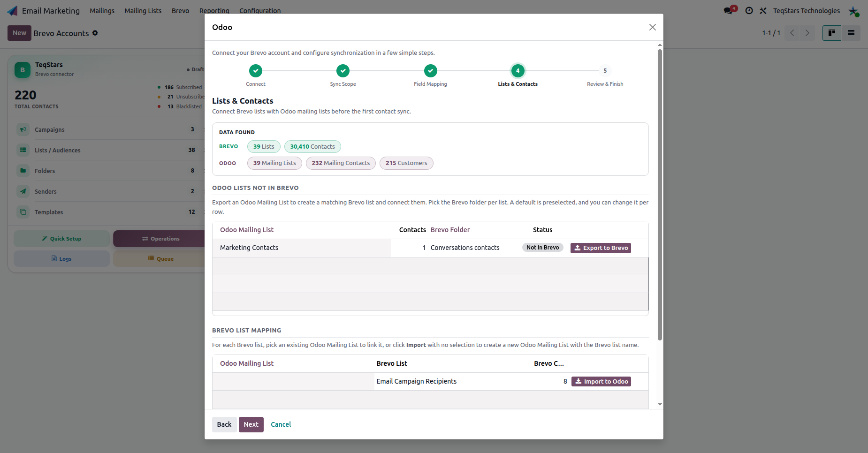The height and width of the screenshot is (453, 868).
Task: Click the 232 Mailing Contacts badge
Action: click(x=341, y=163)
